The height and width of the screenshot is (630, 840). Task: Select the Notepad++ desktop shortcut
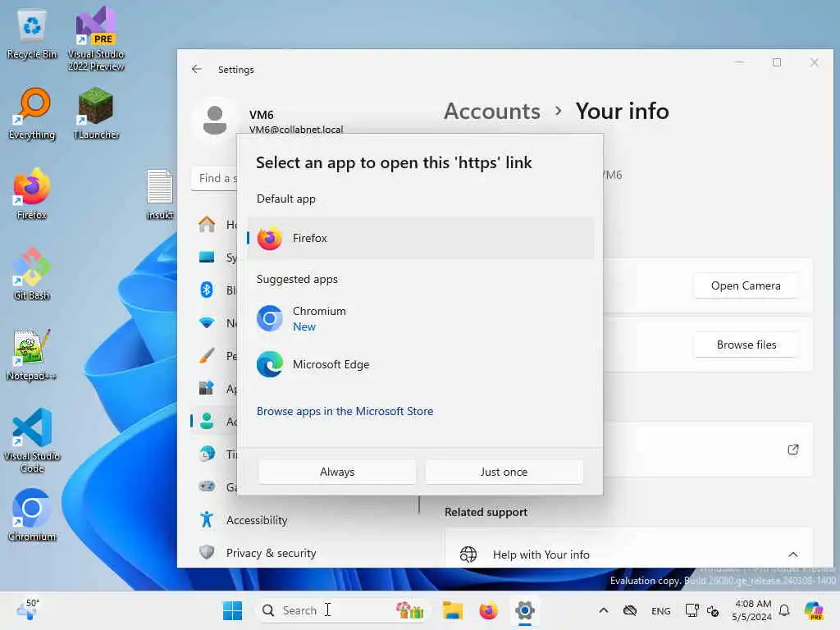[32, 355]
